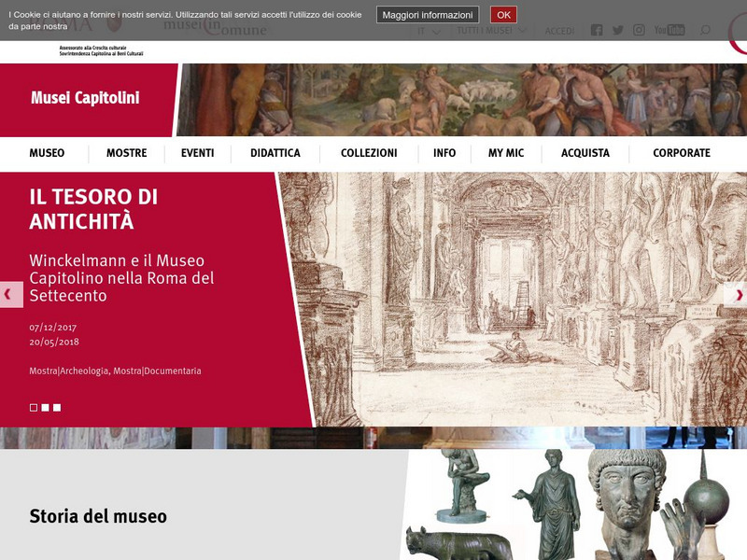This screenshot has width=747, height=560.
Task: Click the Musei in Comune logo
Action: pos(215,27)
